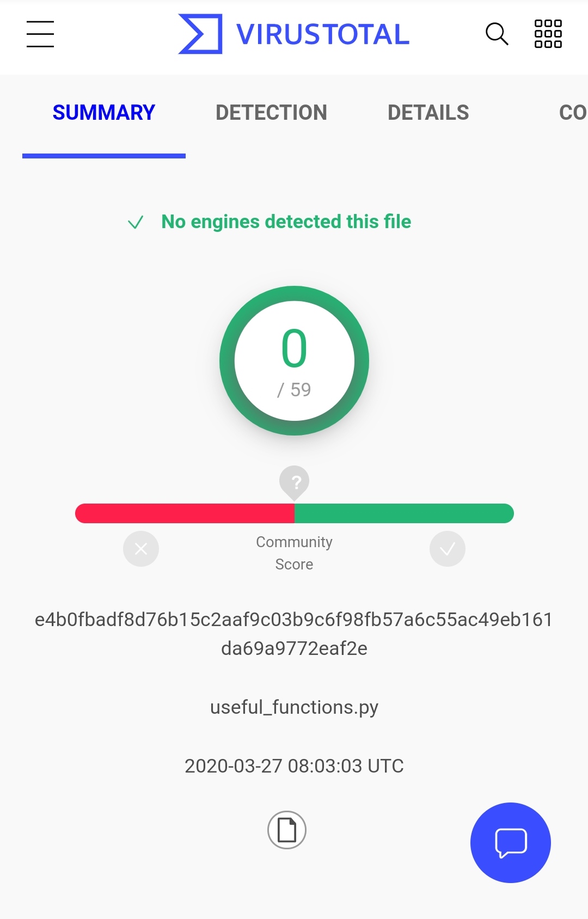
Task: Click the VirusTotal sigma logo
Action: (x=200, y=34)
